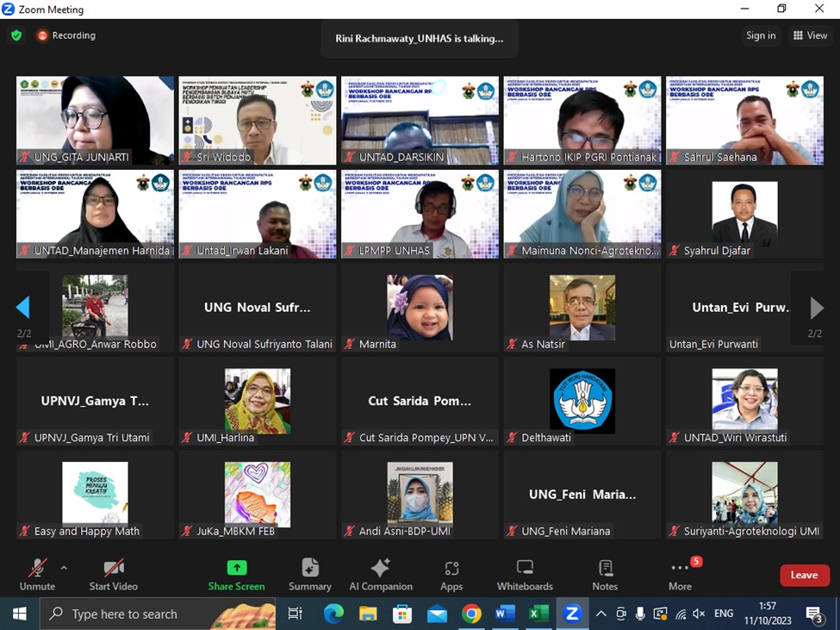Open the More menu in meeting toolbar
Screen dimensions: 840x630
680,575
